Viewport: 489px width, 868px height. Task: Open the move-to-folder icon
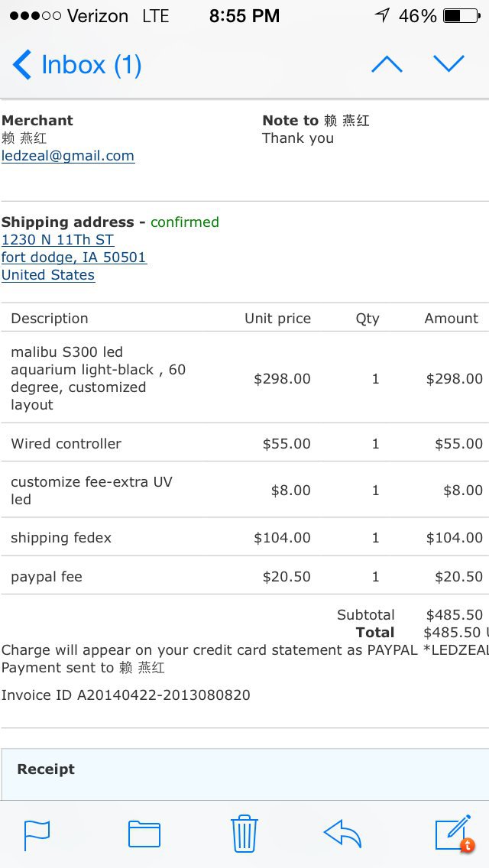(144, 834)
